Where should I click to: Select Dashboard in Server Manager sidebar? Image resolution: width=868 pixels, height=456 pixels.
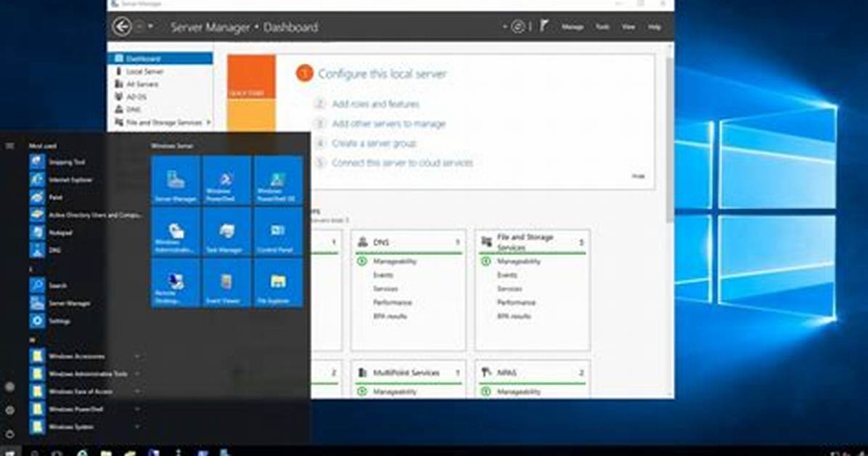click(160, 59)
